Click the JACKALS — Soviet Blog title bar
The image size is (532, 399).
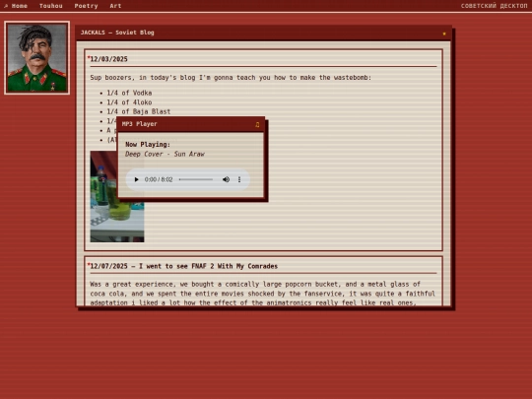264,33
